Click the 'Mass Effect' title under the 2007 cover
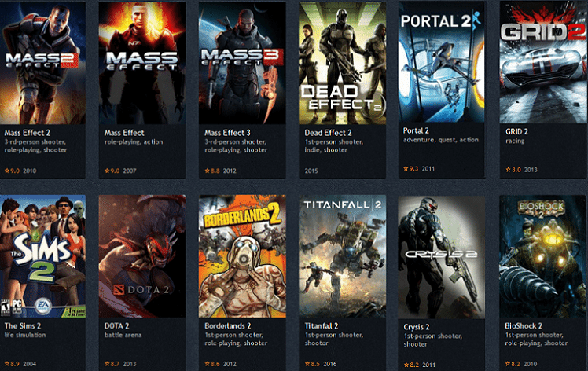 (x=124, y=133)
